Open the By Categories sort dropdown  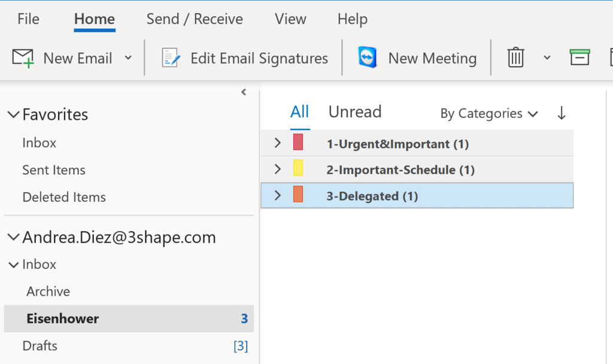(x=488, y=113)
